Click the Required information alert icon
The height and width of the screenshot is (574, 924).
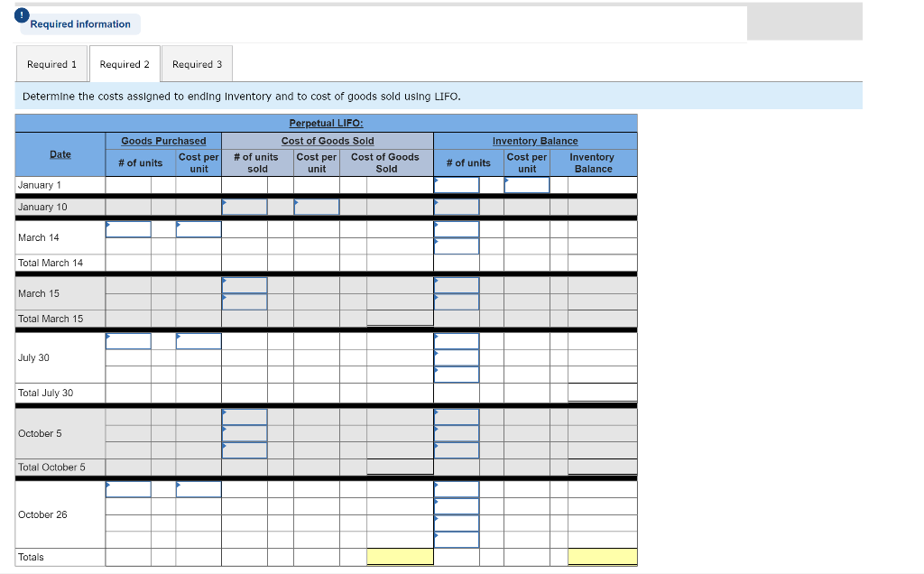[22, 14]
